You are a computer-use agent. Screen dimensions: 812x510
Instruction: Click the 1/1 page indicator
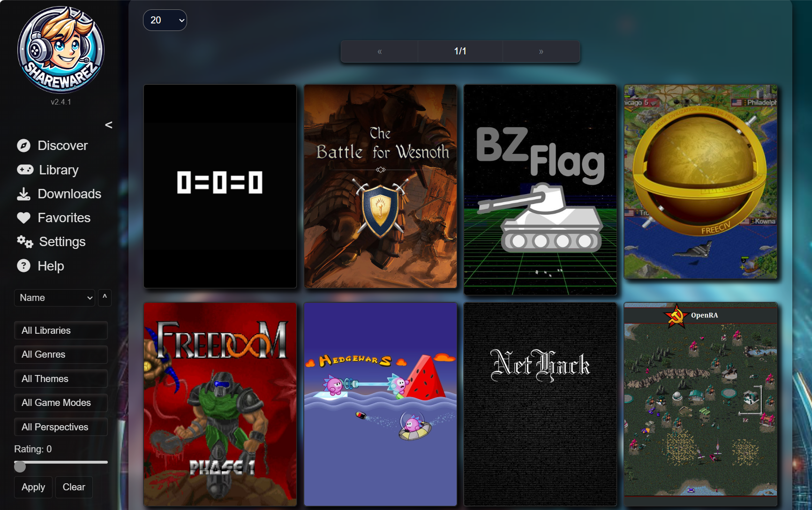(460, 52)
